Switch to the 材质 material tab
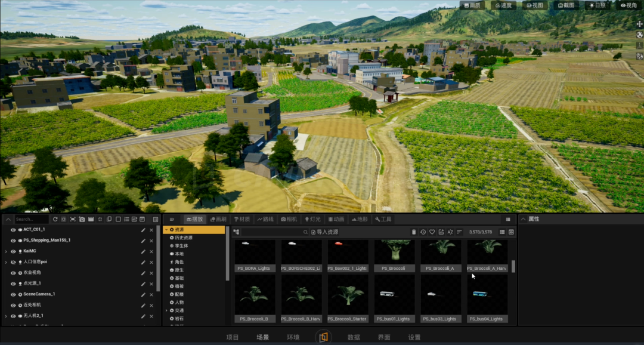 coord(242,219)
